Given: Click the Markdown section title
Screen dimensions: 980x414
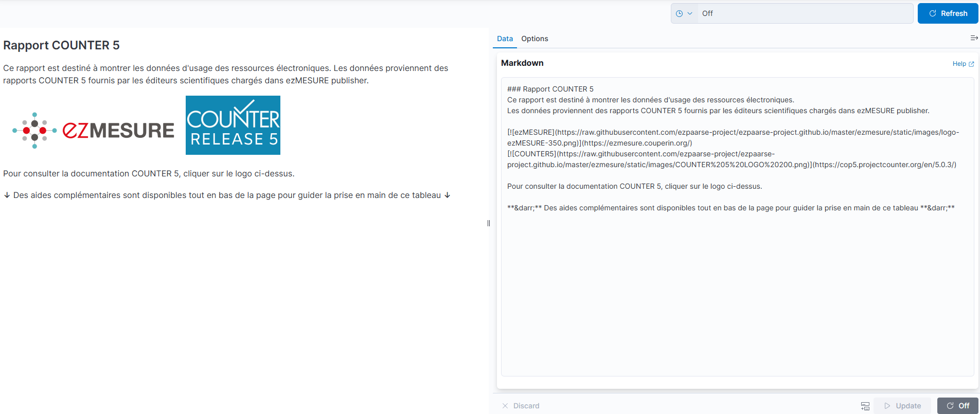Looking at the screenshot, I should click(x=522, y=63).
